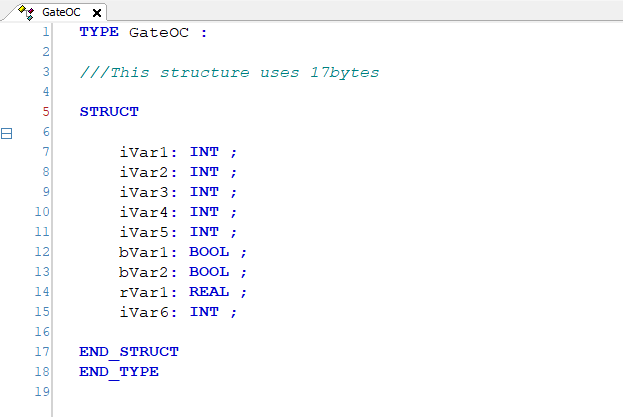The height and width of the screenshot is (417, 623).
Task: Click the TYPE keyword on line 1
Action: pyautogui.click(x=99, y=32)
